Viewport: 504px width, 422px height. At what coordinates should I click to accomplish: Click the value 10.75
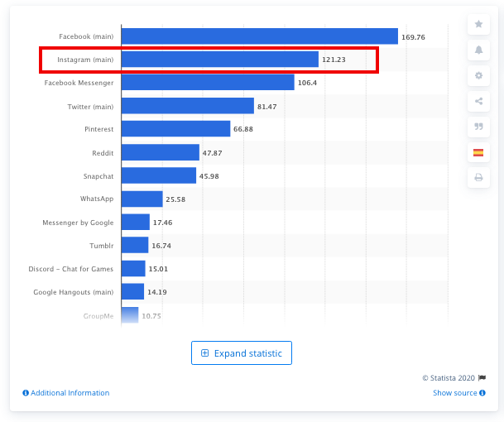[x=151, y=316]
